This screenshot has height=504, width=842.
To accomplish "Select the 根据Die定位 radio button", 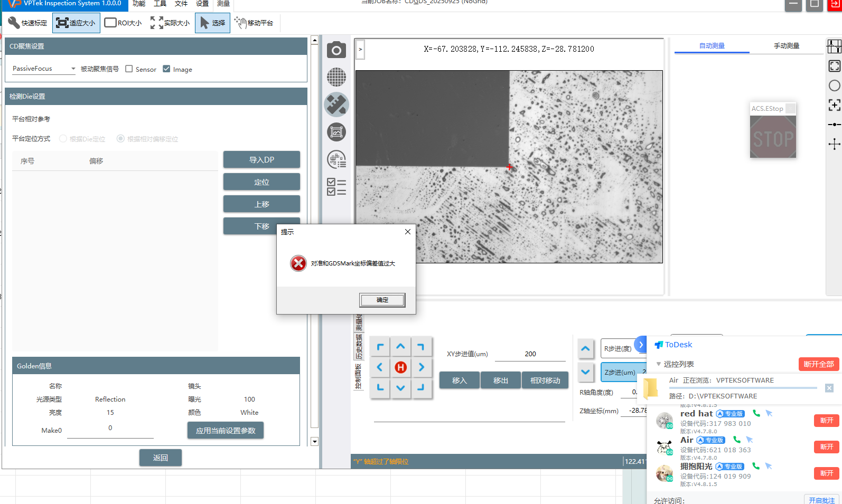I will (x=63, y=139).
